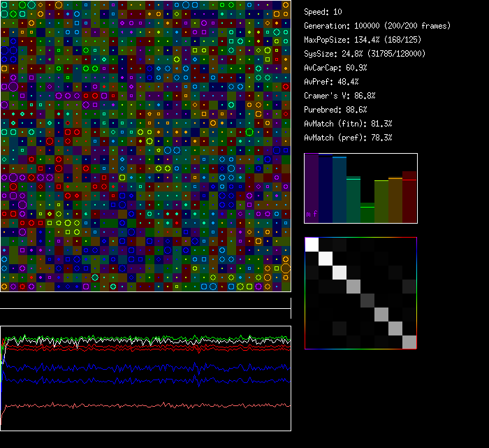Screen dimensions: 489x448
Task: Click the rightmost dark red histogram bar
Action: (x=409, y=197)
